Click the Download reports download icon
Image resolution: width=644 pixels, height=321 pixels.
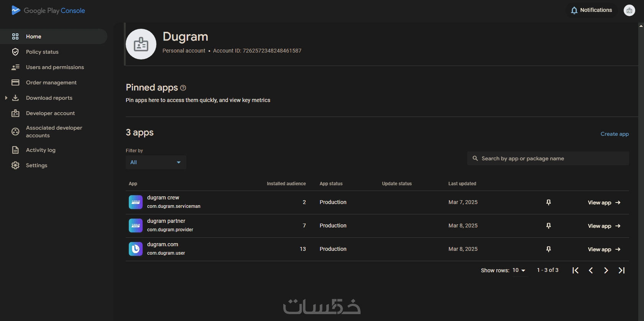point(15,98)
